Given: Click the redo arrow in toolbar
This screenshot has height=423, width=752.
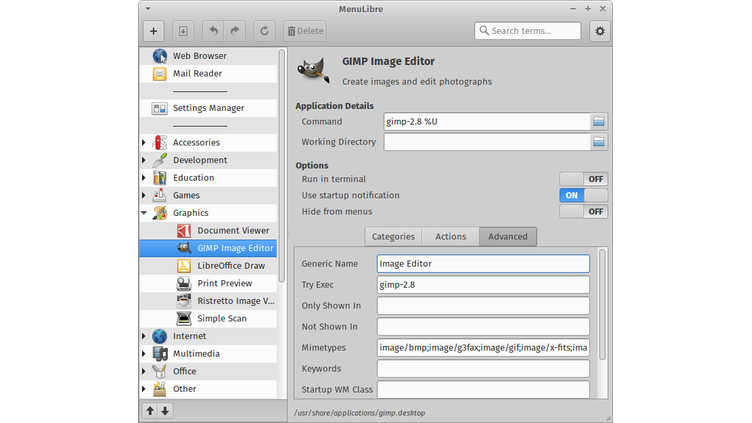Looking at the screenshot, I should coord(236,31).
